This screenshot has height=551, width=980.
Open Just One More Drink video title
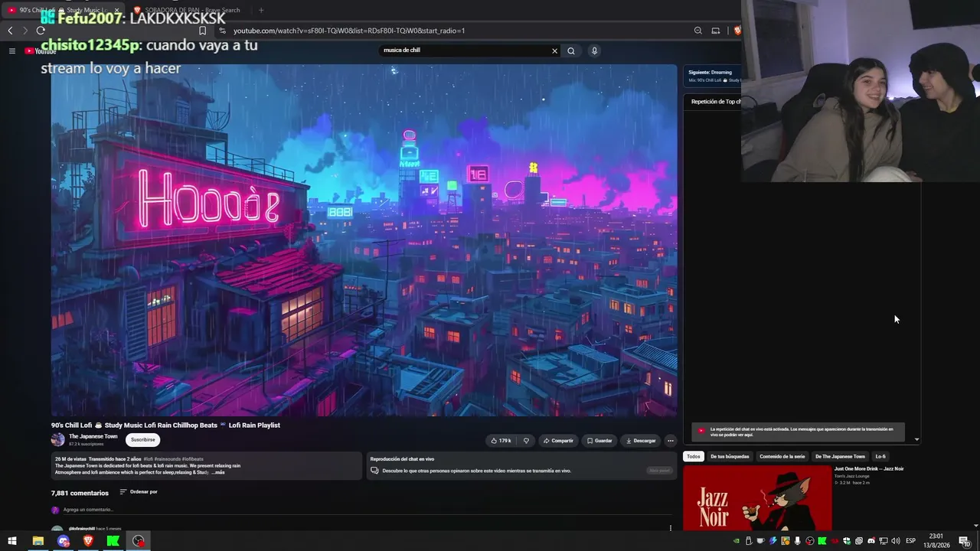coord(869,468)
